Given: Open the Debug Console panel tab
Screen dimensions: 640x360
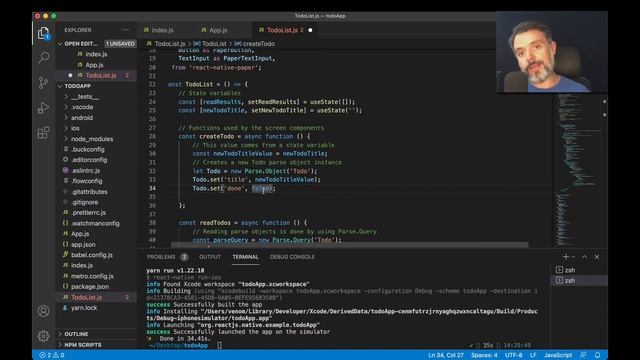Looking at the screenshot, I should [292, 257].
